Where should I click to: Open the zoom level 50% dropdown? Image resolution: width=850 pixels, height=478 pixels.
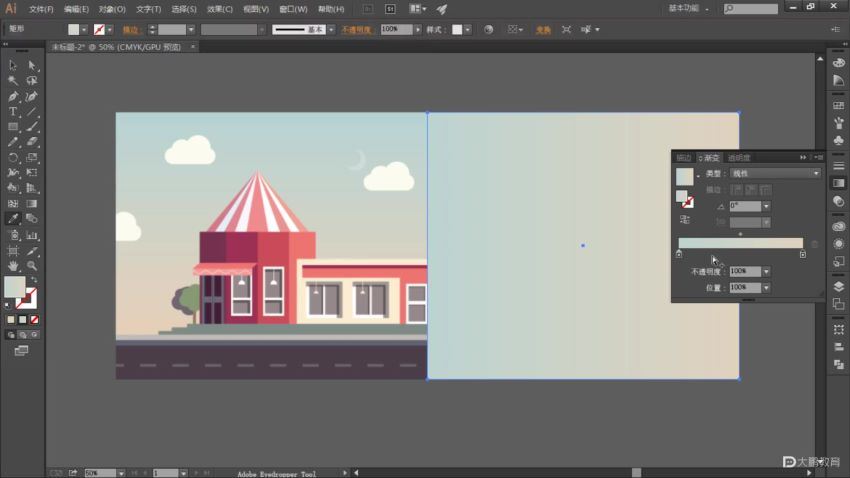coord(120,472)
